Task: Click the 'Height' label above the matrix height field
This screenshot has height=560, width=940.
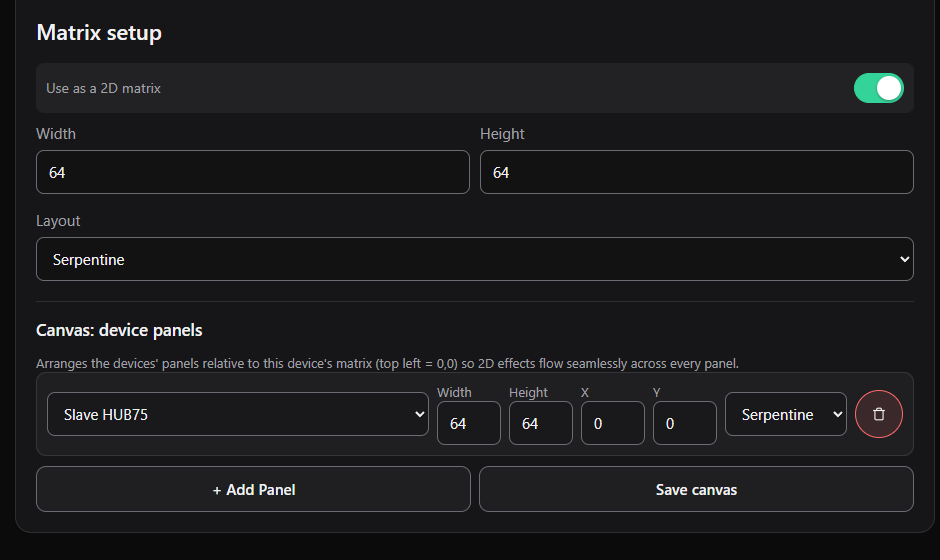Action: (x=502, y=134)
